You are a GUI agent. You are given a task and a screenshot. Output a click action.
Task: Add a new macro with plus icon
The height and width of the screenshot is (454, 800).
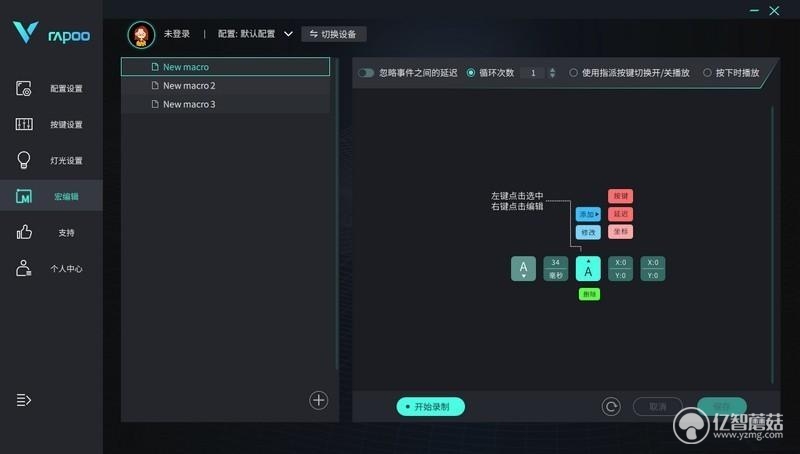coord(318,400)
